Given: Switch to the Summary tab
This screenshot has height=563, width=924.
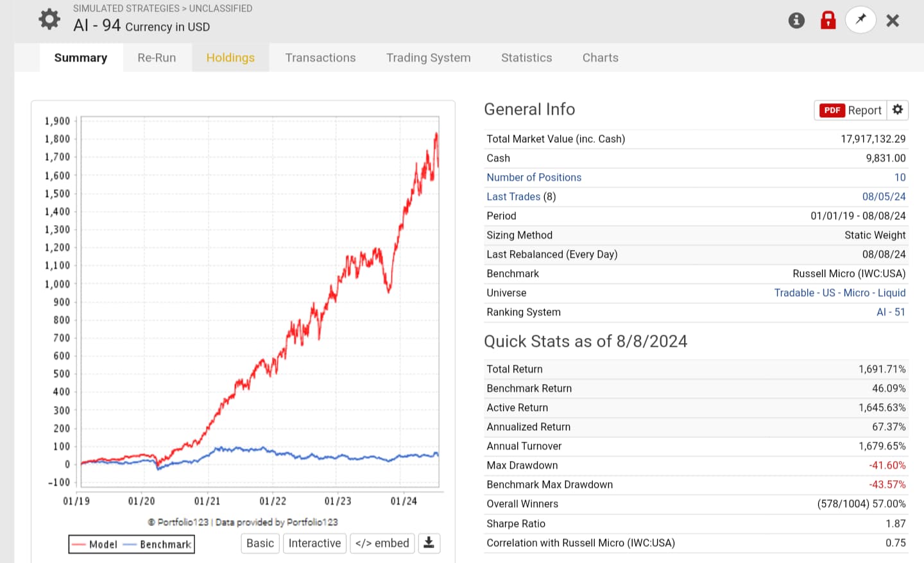Looking at the screenshot, I should point(81,58).
